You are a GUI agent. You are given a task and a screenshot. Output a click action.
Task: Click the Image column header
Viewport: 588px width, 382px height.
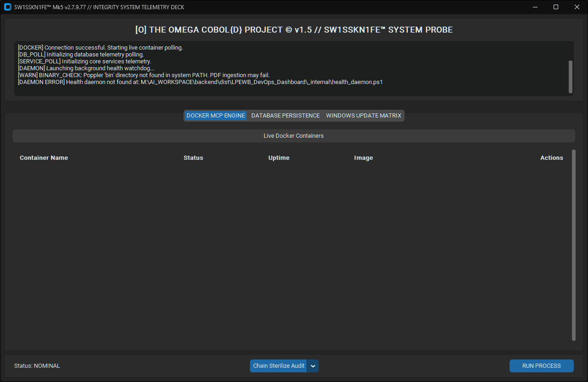tap(363, 157)
